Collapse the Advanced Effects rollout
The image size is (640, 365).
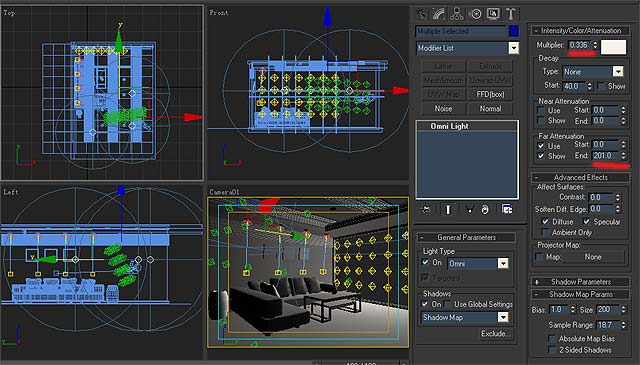point(580,177)
